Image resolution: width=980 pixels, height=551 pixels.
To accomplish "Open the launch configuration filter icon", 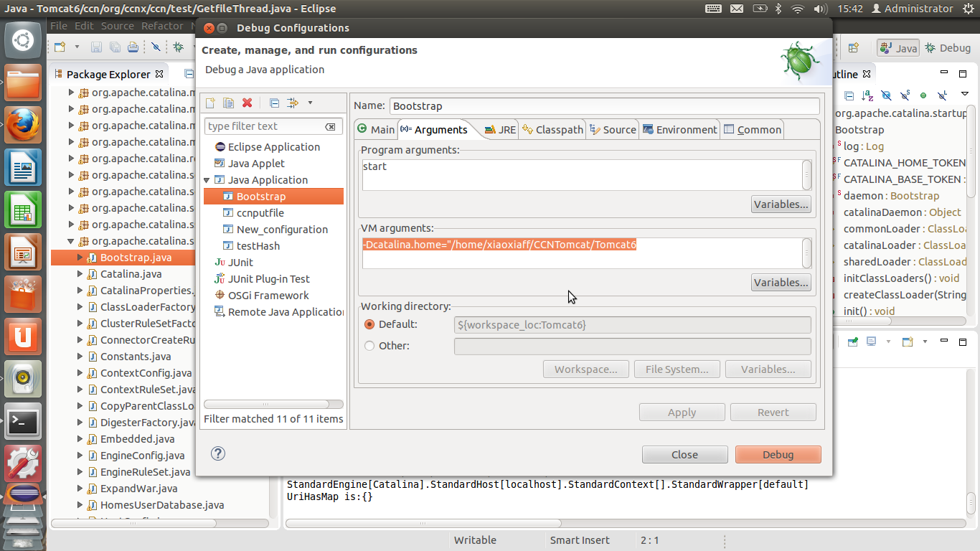I will [x=292, y=103].
